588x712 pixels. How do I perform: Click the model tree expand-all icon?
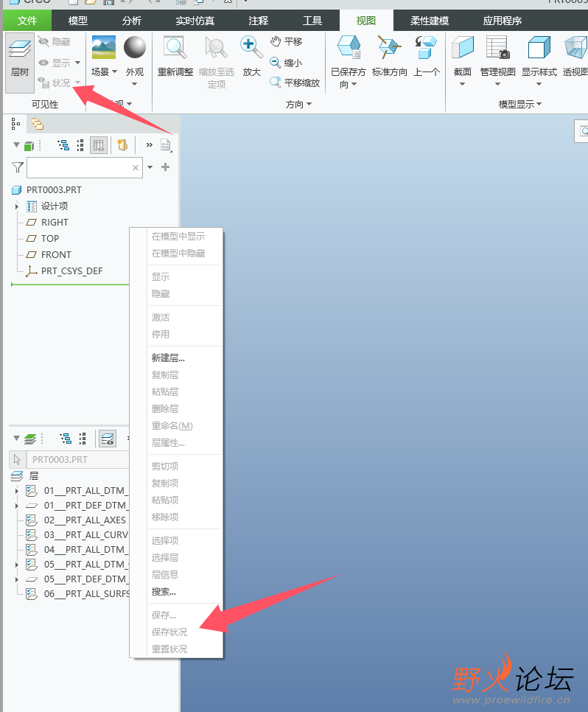[63, 145]
